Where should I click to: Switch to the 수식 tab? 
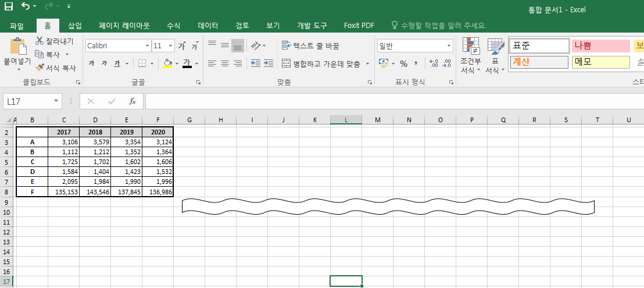(x=173, y=26)
